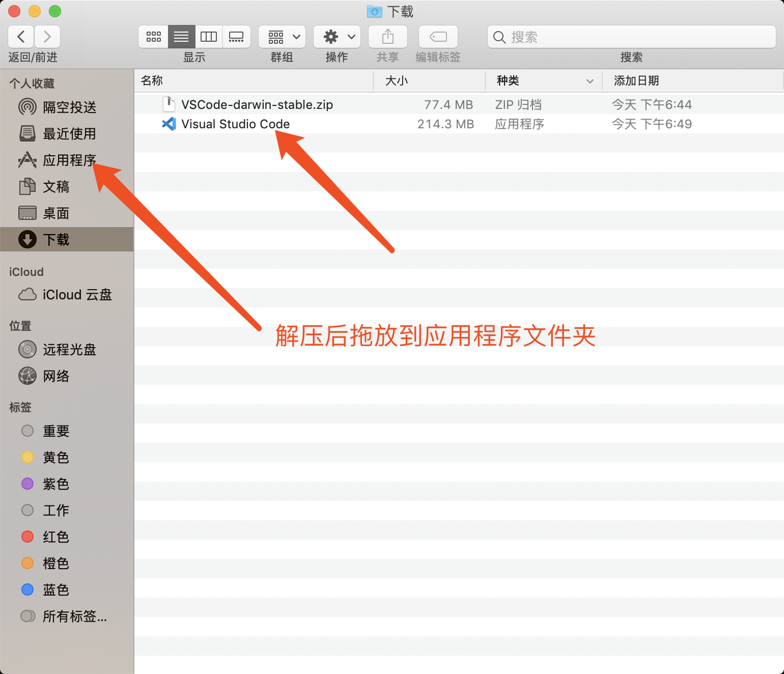Sort by 添加日期 column header
This screenshot has width=784, height=674.
coord(692,80)
